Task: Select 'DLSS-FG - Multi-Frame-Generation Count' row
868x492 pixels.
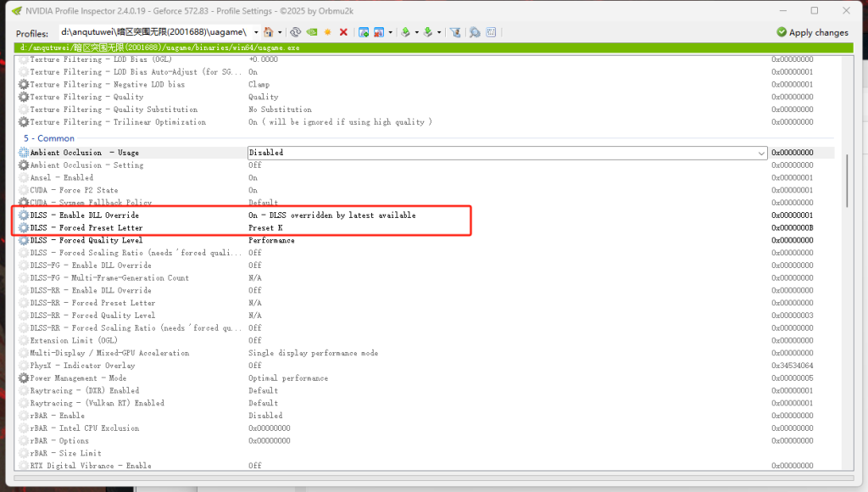Action: click(426, 278)
